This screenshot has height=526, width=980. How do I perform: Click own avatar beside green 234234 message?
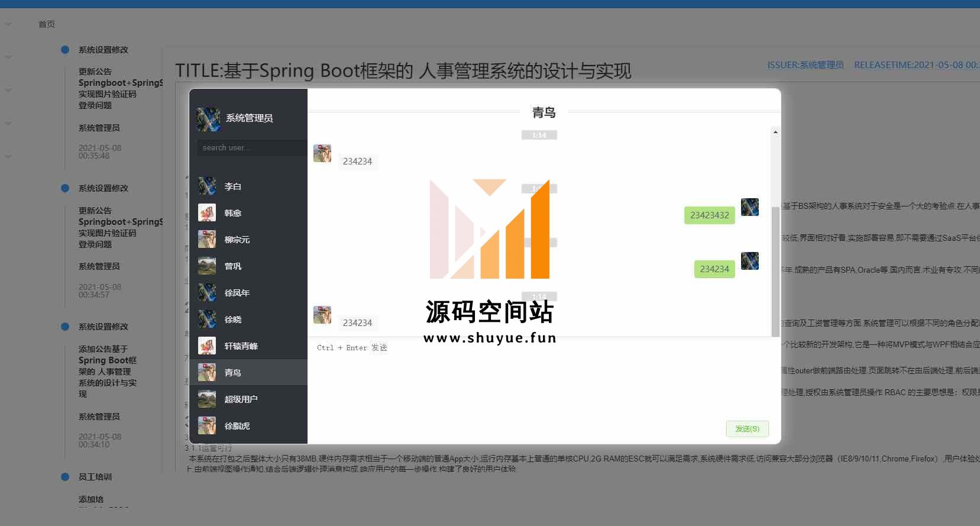[x=750, y=261]
